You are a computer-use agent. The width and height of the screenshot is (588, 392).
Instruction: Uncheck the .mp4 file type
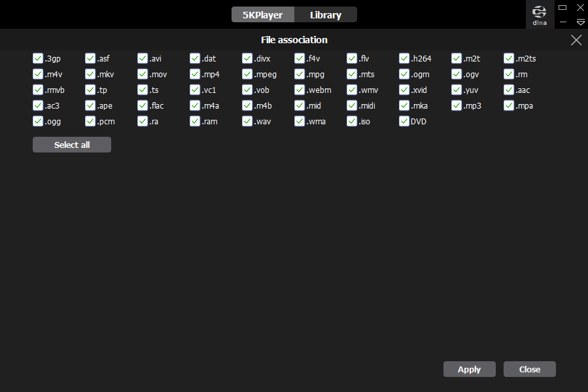(x=195, y=74)
